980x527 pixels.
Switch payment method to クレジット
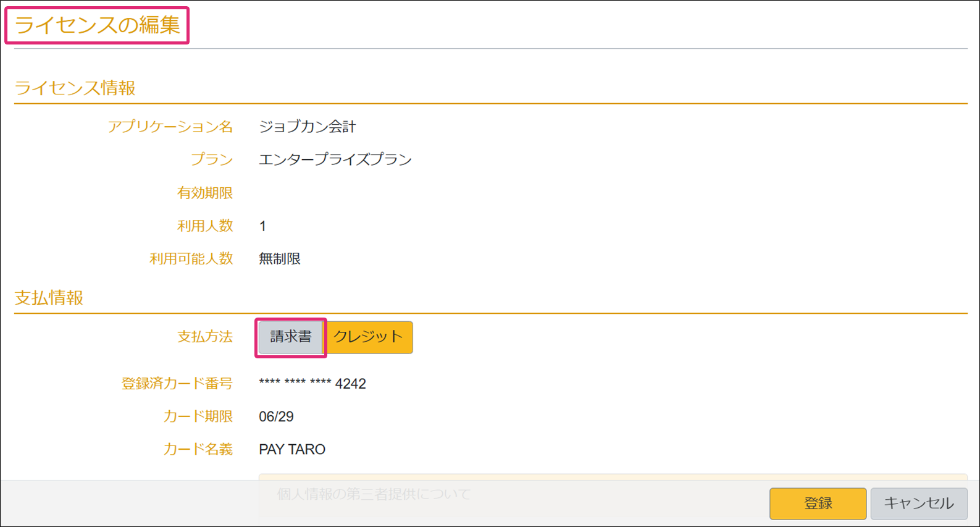tap(369, 337)
